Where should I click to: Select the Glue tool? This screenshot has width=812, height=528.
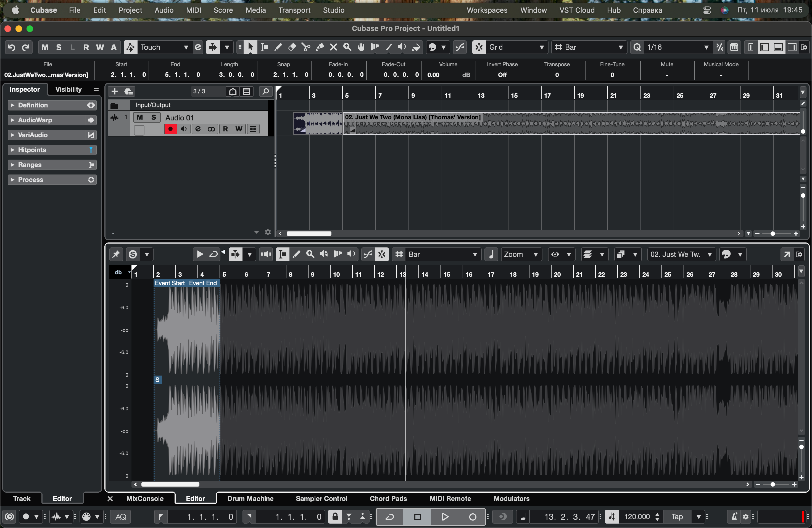tap(320, 47)
